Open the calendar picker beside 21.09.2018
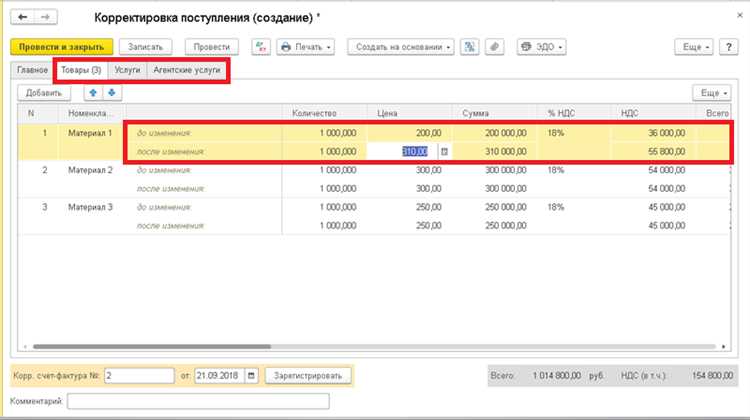The width and height of the screenshot is (750, 420). [x=251, y=376]
